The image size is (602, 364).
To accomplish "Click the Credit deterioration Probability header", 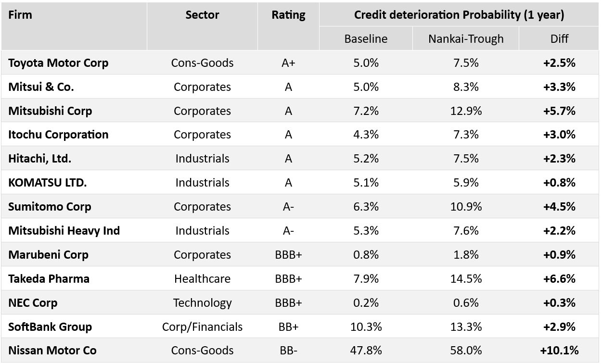I will tap(459, 15).
